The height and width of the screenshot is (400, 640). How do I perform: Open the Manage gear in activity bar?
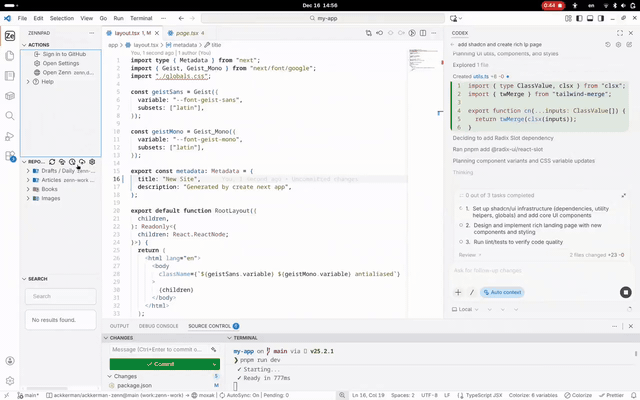click(x=10, y=380)
